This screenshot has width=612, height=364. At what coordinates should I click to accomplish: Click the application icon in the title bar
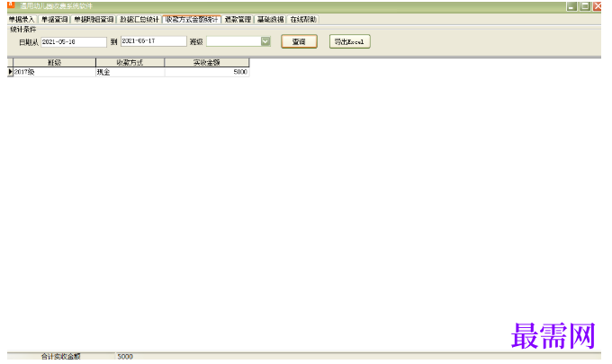(x=11, y=5)
